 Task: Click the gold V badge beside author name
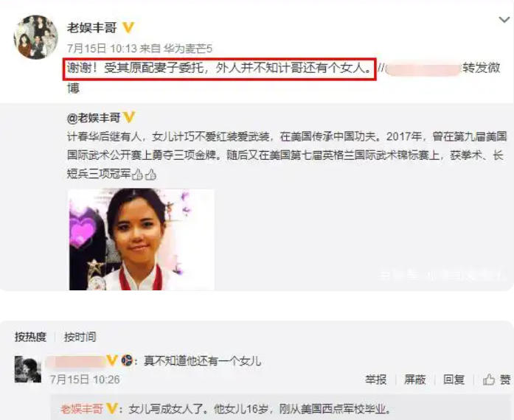tap(128, 27)
